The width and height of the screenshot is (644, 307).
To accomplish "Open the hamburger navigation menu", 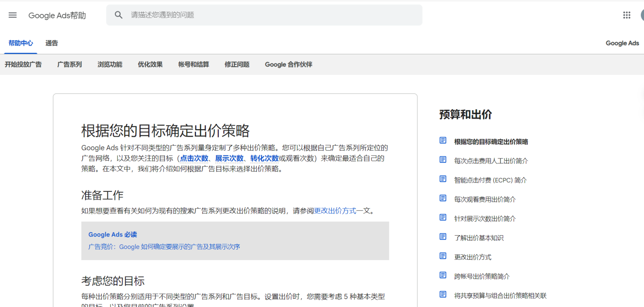I will pos(12,14).
